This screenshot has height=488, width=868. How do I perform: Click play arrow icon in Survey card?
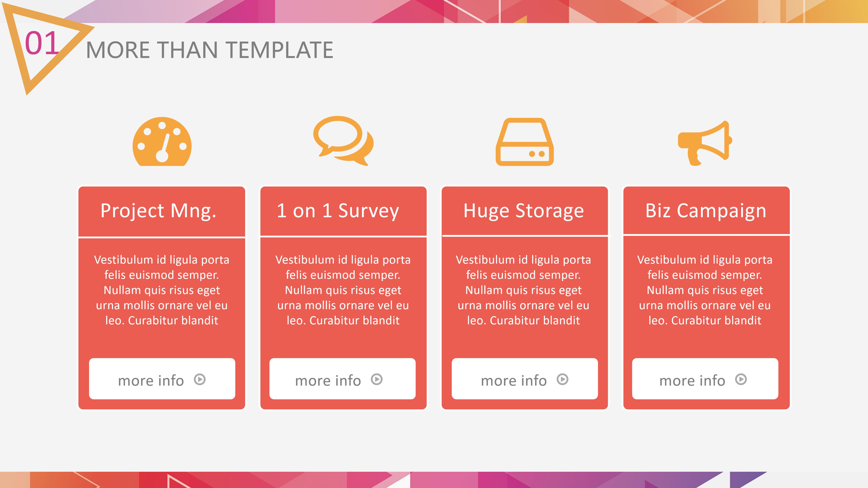pyautogui.click(x=377, y=380)
